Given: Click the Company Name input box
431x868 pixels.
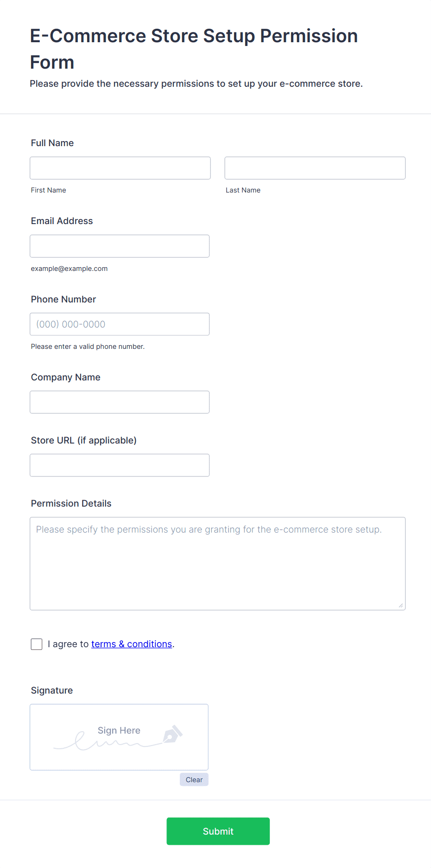Looking at the screenshot, I should coord(120,402).
